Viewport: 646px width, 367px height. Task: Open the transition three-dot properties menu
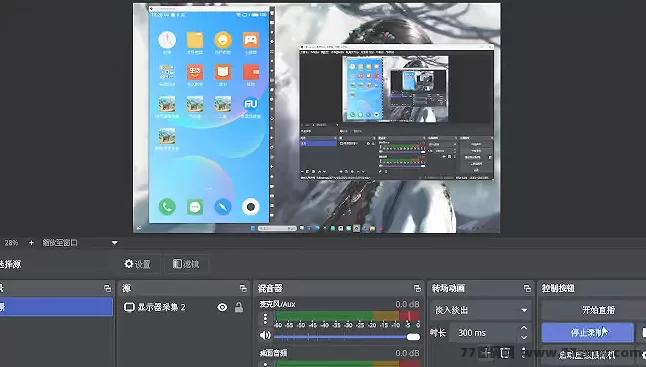524,353
